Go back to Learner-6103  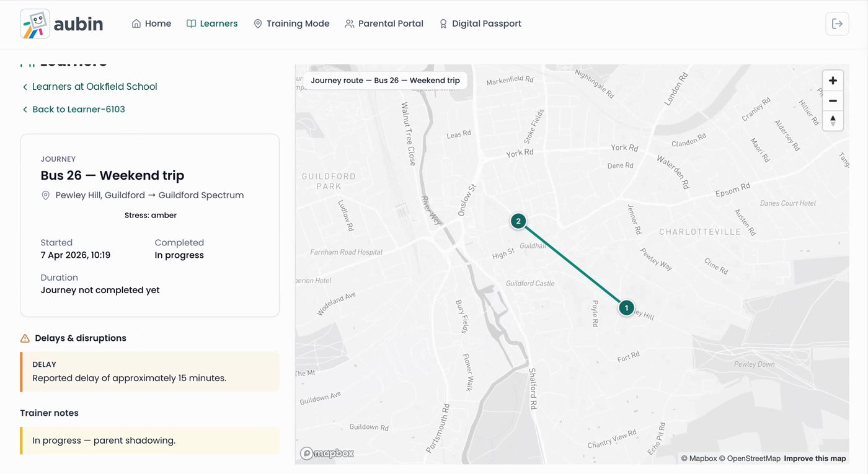tap(74, 109)
